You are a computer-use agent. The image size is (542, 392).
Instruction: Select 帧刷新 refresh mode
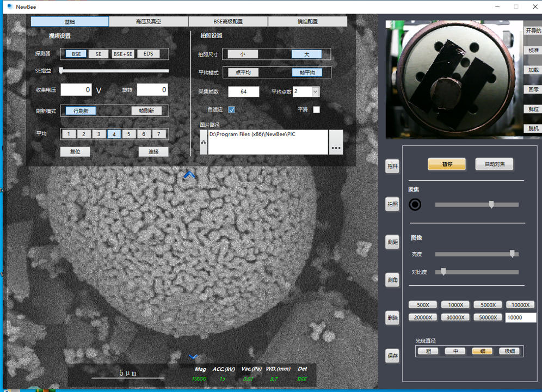(x=146, y=111)
